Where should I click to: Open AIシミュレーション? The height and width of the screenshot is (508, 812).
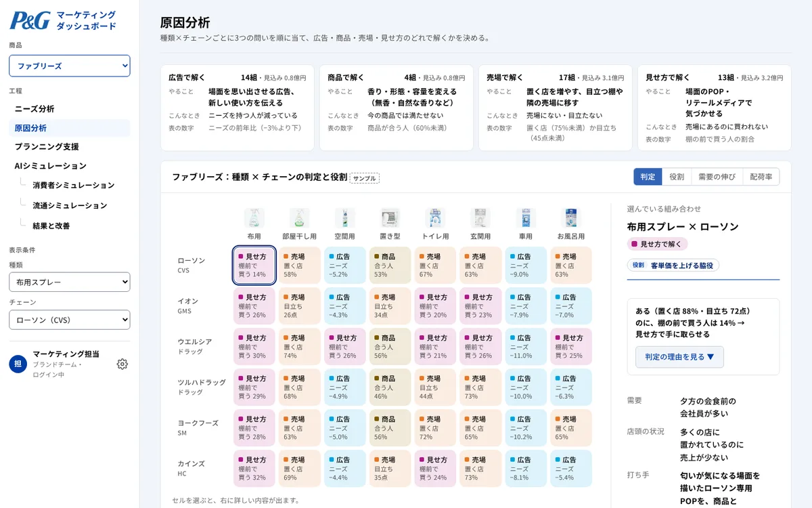point(70,166)
